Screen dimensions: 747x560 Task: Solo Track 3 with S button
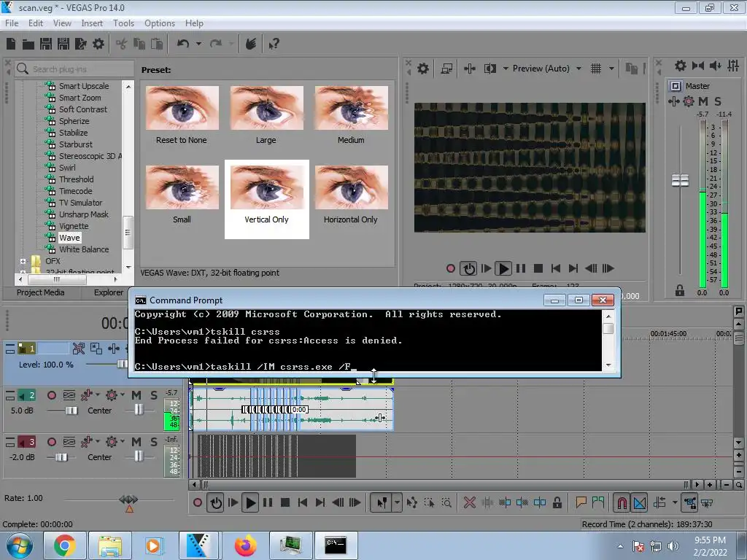tap(153, 442)
